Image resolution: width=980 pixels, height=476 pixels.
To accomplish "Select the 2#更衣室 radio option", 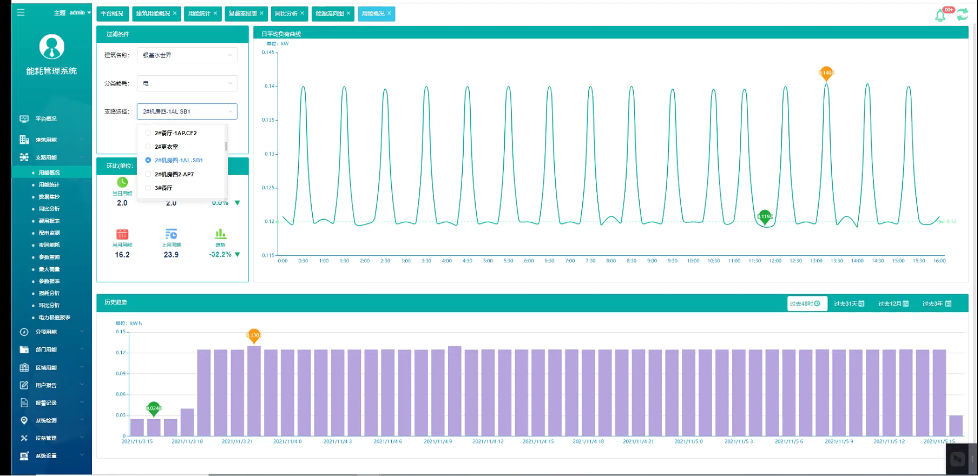I will pyautogui.click(x=148, y=147).
